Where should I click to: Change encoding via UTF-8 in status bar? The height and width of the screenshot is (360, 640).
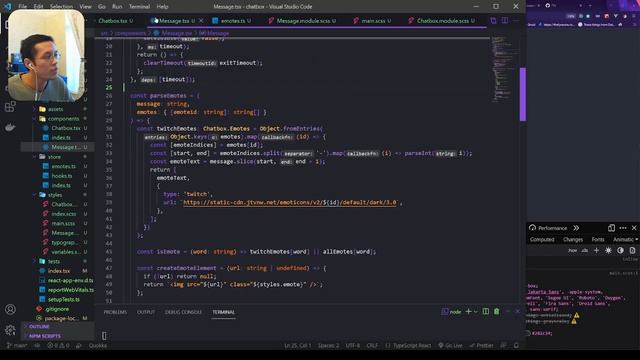click(353, 345)
